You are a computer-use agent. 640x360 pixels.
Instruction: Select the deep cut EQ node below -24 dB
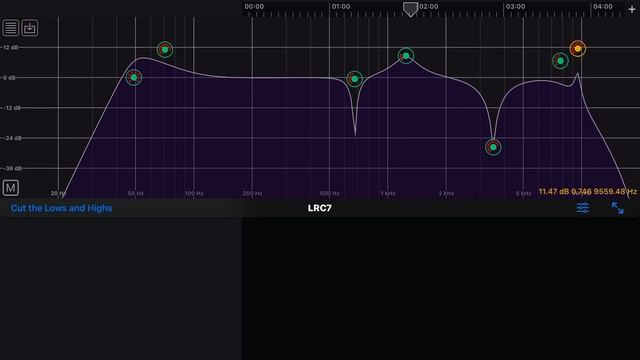pyautogui.click(x=493, y=147)
